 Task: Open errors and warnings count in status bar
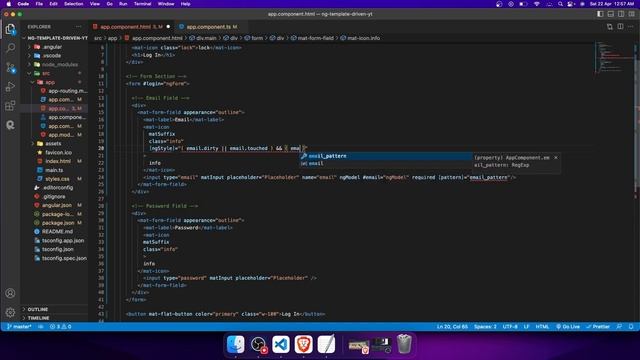[60, 327]
